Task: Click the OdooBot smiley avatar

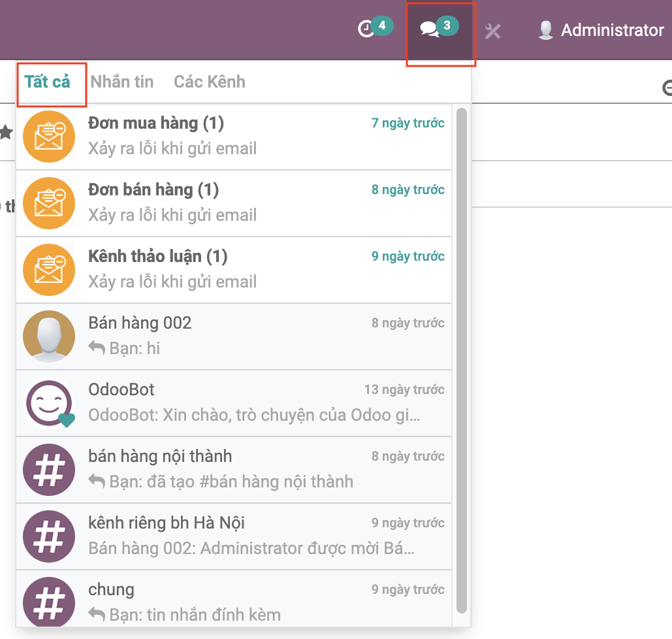Action: click(x=49, y=402)
